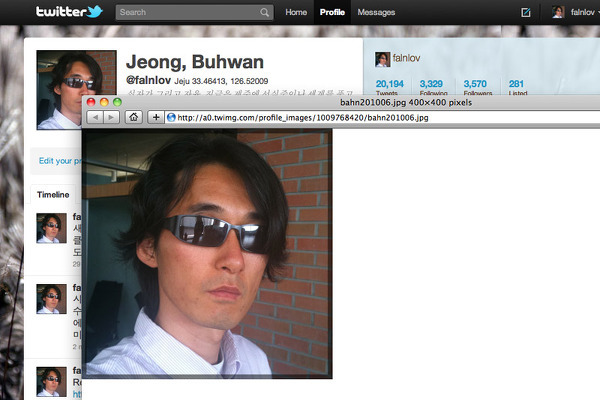Click the small falnlov avatar in sidebar

[382, 59]
